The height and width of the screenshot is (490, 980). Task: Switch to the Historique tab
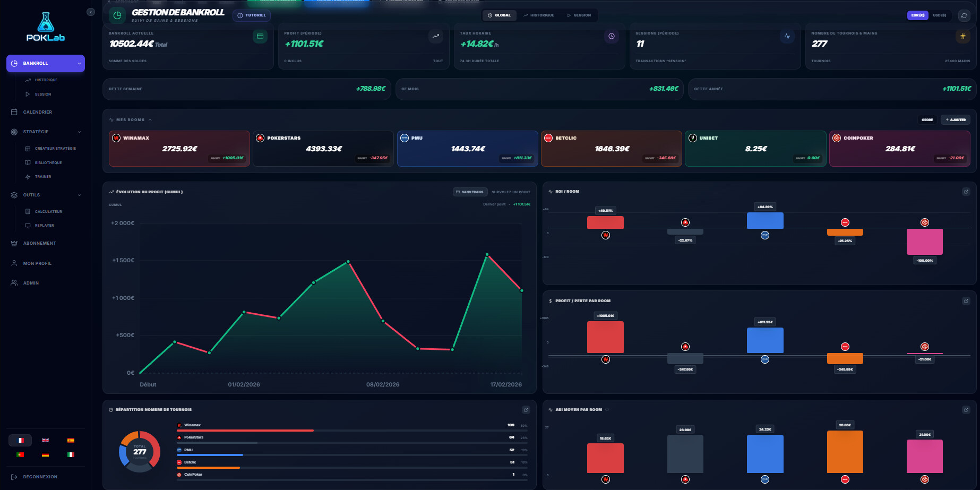click(x=538, y=15)
